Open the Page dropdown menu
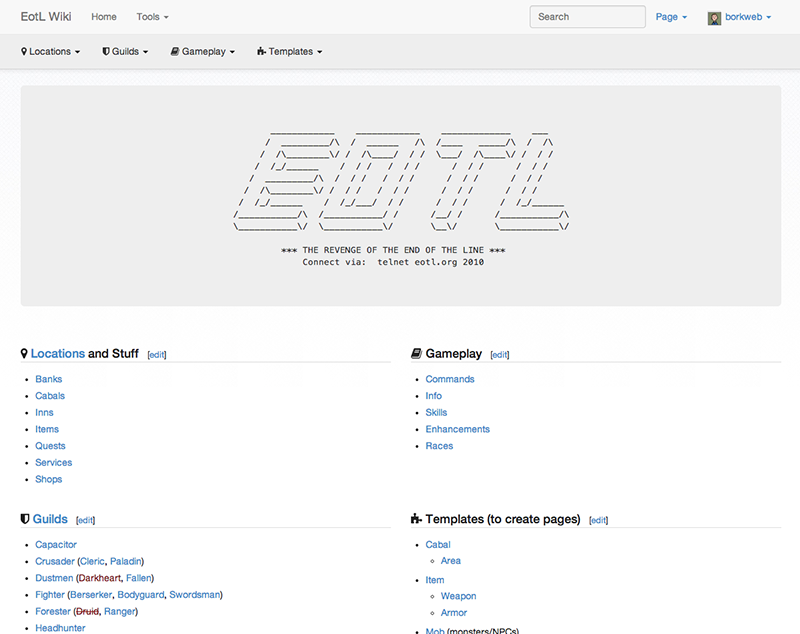800x634 pixels. tap(671, 17)
